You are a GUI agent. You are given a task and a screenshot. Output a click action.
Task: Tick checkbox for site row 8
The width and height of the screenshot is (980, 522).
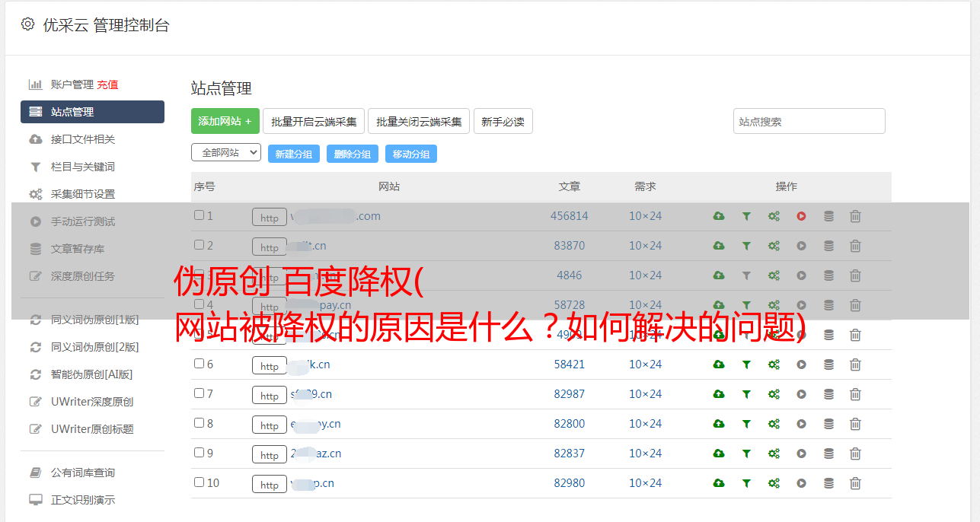[x=199, y=423]
